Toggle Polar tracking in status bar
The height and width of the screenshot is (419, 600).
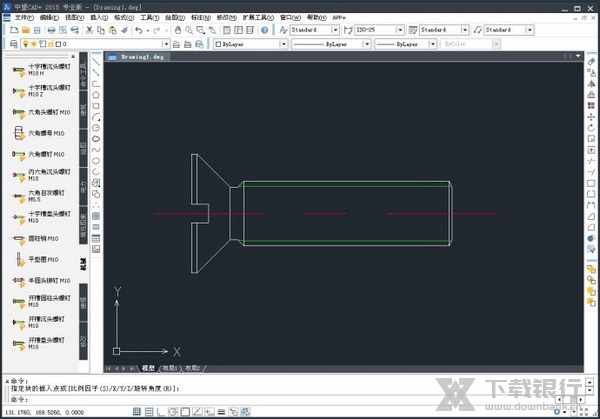pyautogui.click(x=173, y=412)
